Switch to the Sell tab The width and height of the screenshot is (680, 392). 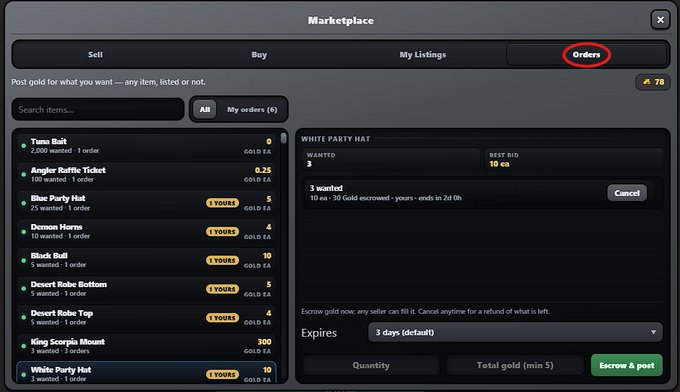point(95,55)
